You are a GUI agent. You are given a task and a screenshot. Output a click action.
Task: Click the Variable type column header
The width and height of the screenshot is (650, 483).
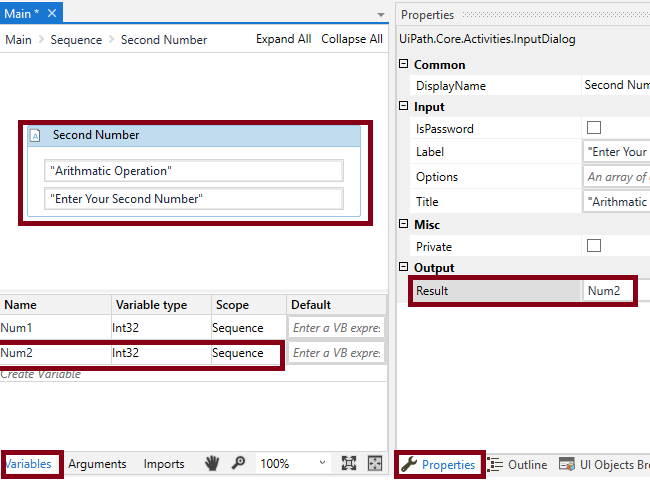(161, 305)
